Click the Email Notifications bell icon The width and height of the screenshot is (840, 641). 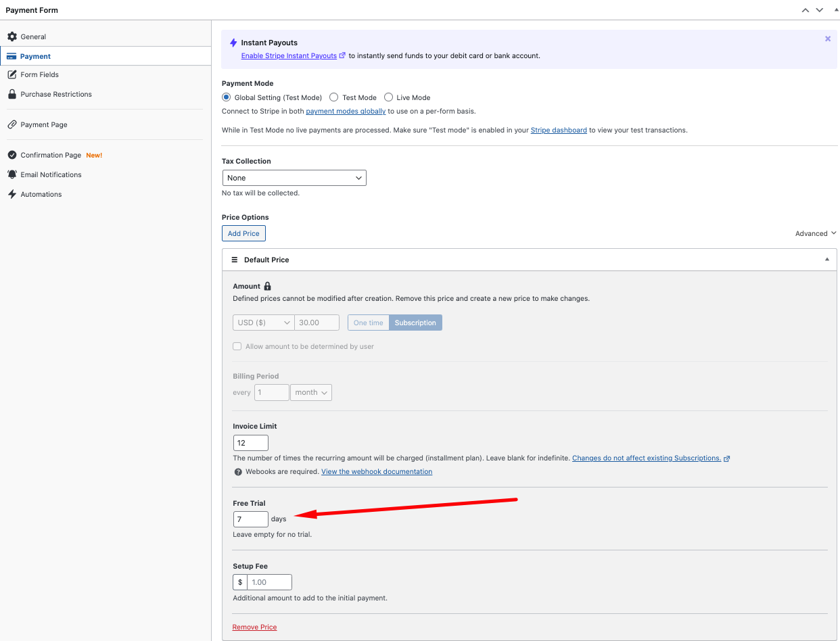coord(12,174)
